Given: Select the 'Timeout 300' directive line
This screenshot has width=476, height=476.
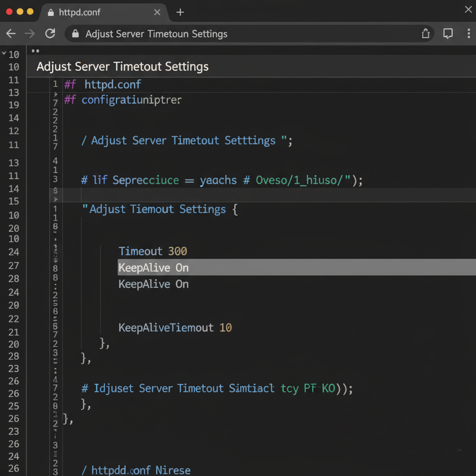Looking at the screenshot, I should 153,251.
